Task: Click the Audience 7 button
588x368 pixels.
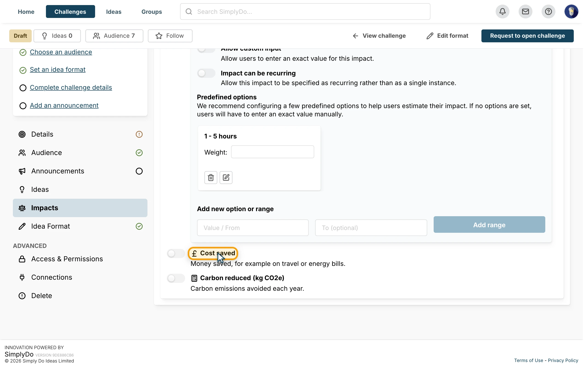Action: coord(114,36)
